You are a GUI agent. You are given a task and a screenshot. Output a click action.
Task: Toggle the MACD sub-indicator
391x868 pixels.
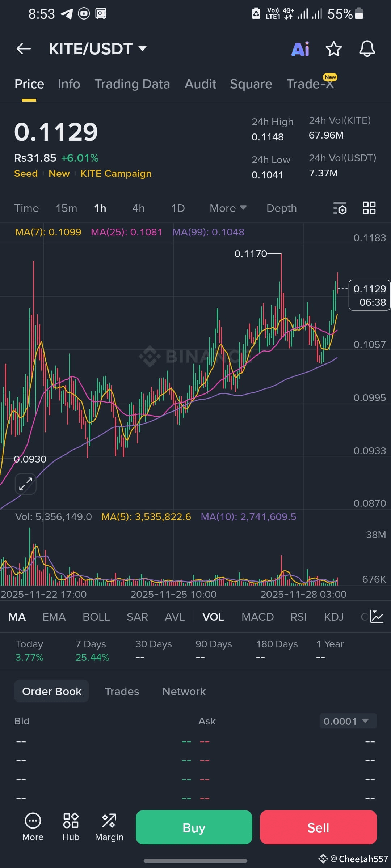[x=257, y=617]
